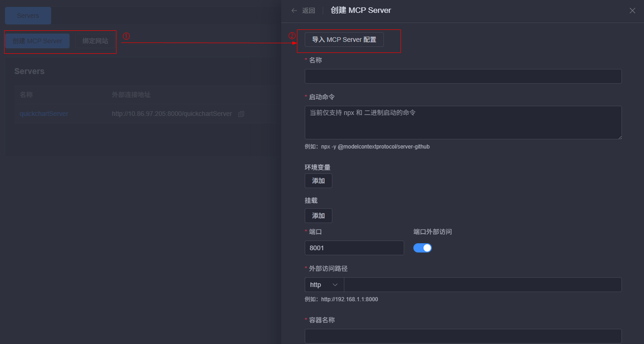Switch to the 绑定网站 tab
Viewport: 644px width, 344px height.
point(95,40)
